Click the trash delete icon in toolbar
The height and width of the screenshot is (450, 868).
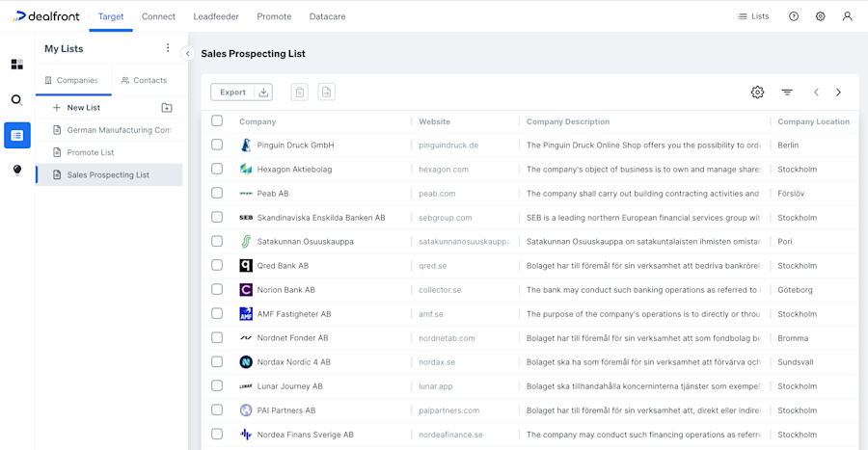point(300,93)
